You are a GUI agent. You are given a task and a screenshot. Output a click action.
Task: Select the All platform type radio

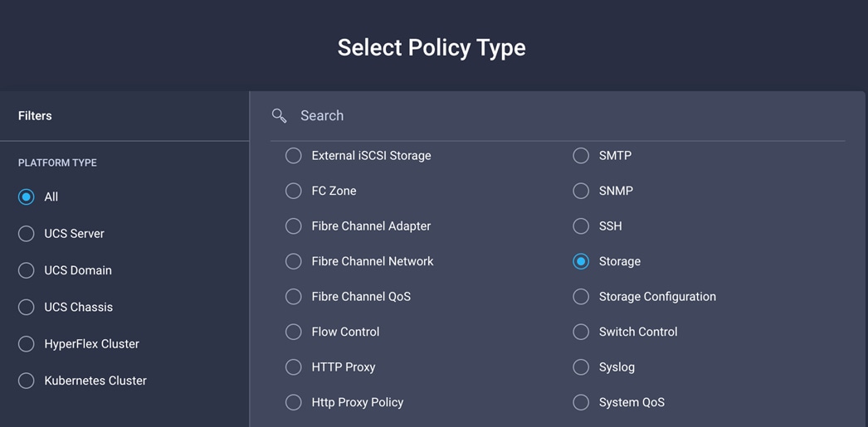pos(26,197)
